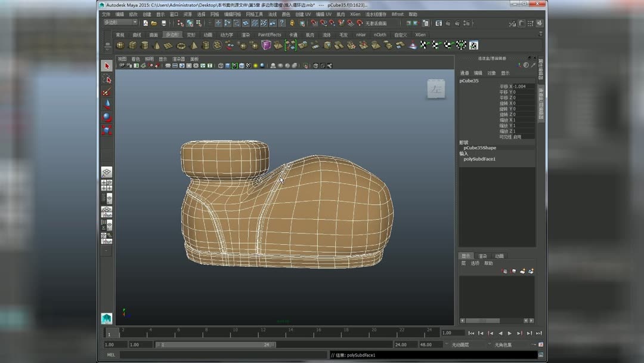
Task: Create a polygon cube from the shelf
Action: pyautogui.click(x=132, y=45)
